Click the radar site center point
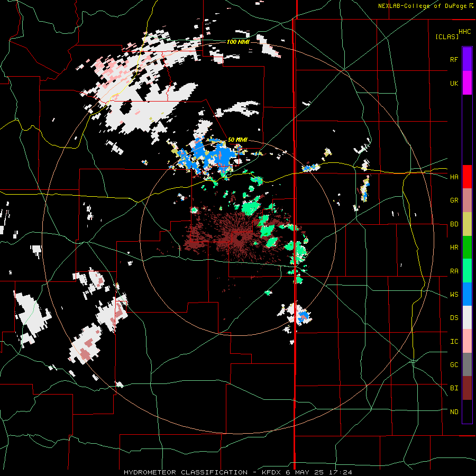Viewport: 476px width, 476px height. (x=239, y=238)
